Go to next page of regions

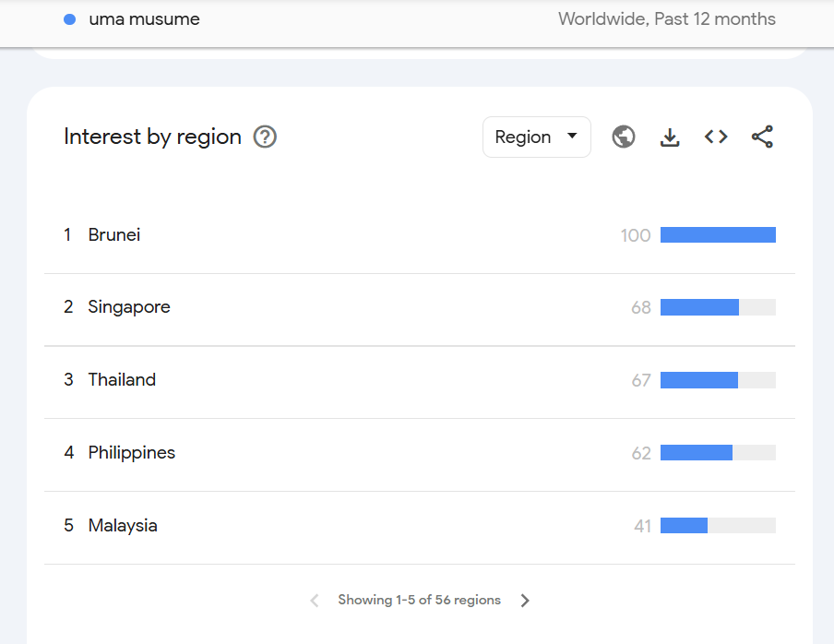coord(525,601)
